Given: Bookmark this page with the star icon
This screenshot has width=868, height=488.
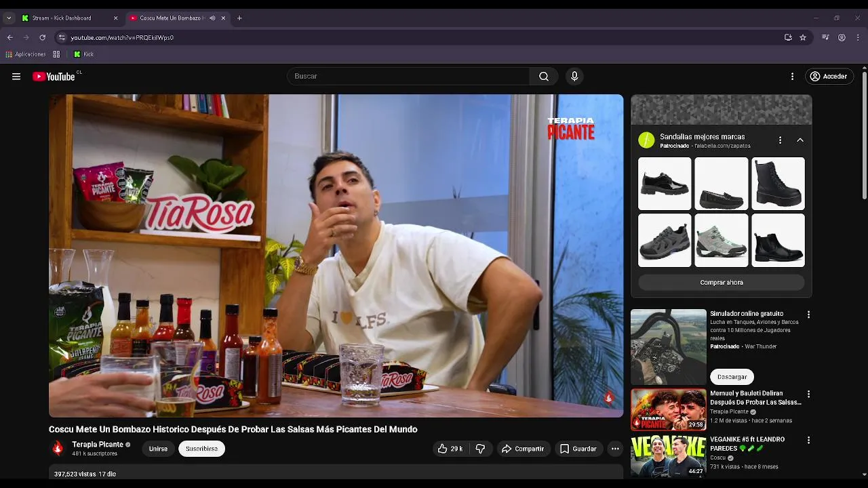Looking at the screenshot, I should coord(803,37).
